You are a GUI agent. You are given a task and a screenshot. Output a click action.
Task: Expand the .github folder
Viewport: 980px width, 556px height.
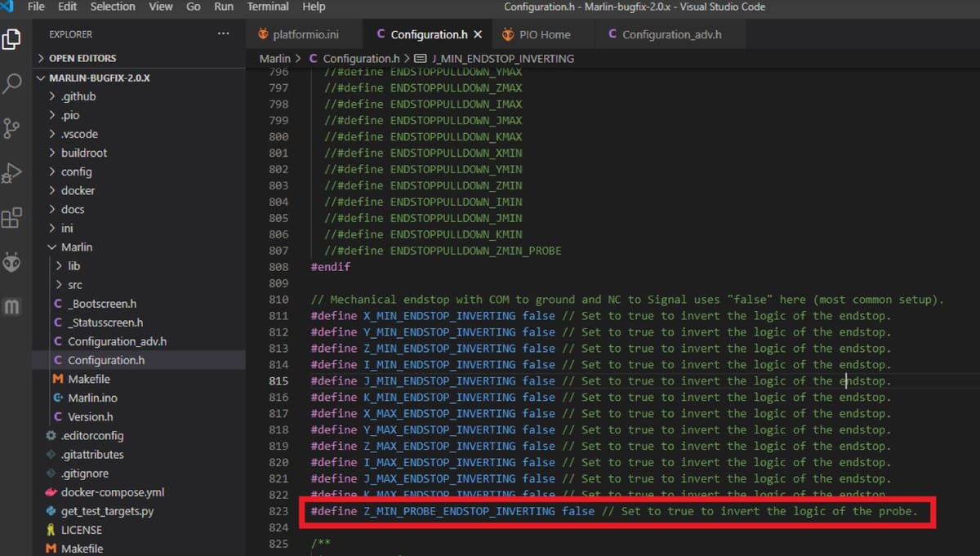[139, 96]
